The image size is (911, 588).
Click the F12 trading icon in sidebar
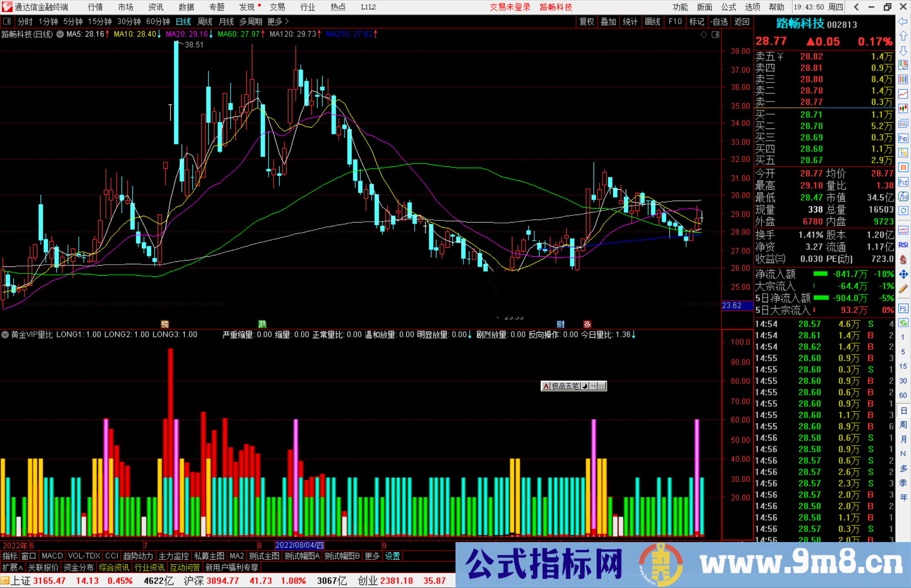[903, 182]
